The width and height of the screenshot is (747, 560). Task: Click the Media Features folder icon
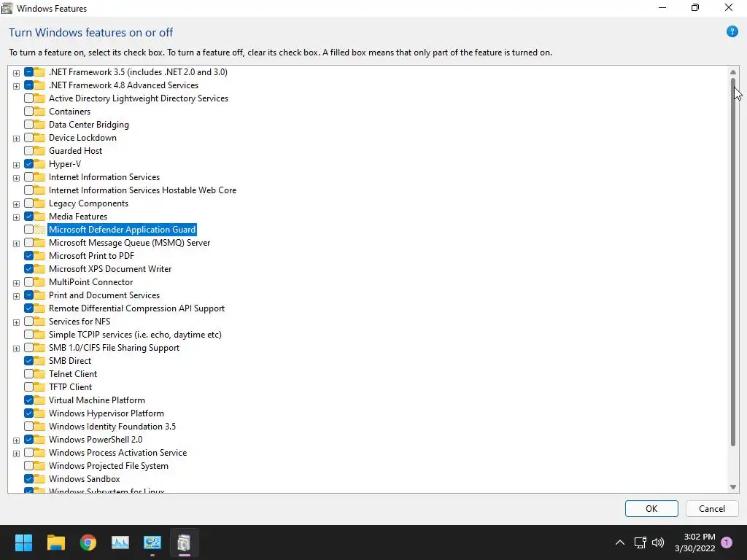coord(39,216)
